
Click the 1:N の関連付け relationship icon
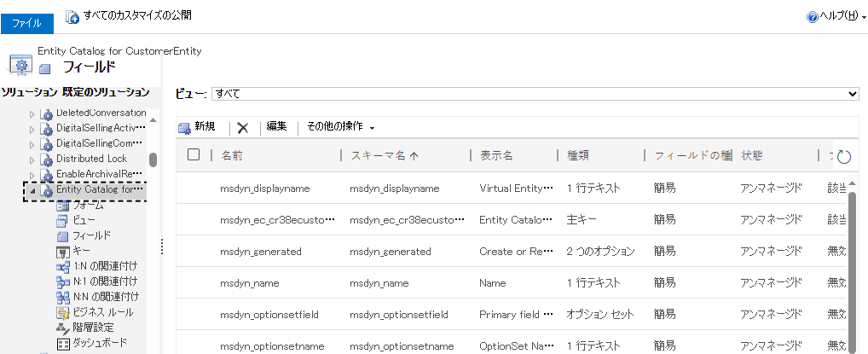[x=63, y=267]
